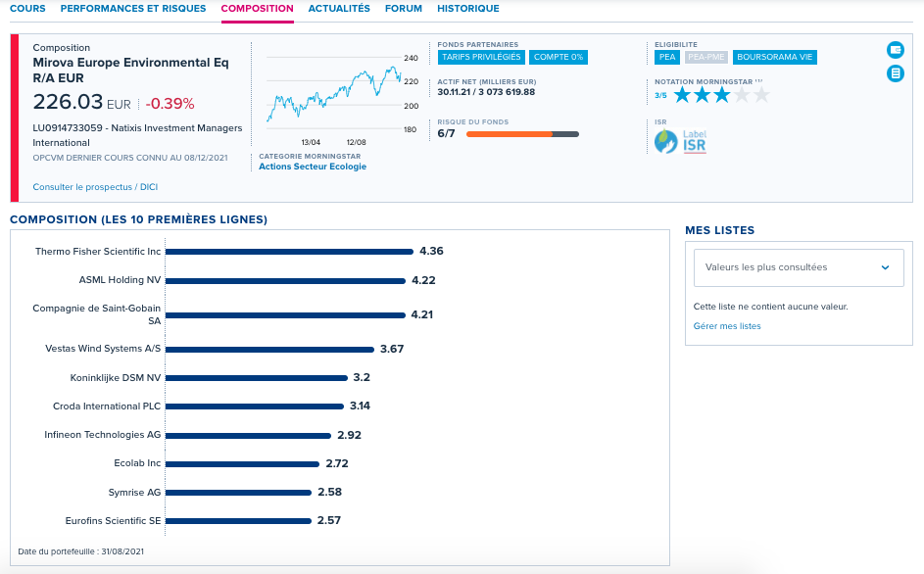Screen dimensions: 924x574
Task: Click the Tarifs Privilégiés badge
Action: [481, 57]
